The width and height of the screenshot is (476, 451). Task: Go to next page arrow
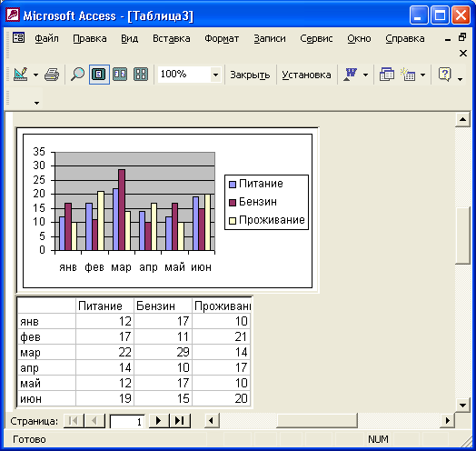coord(158,421)
